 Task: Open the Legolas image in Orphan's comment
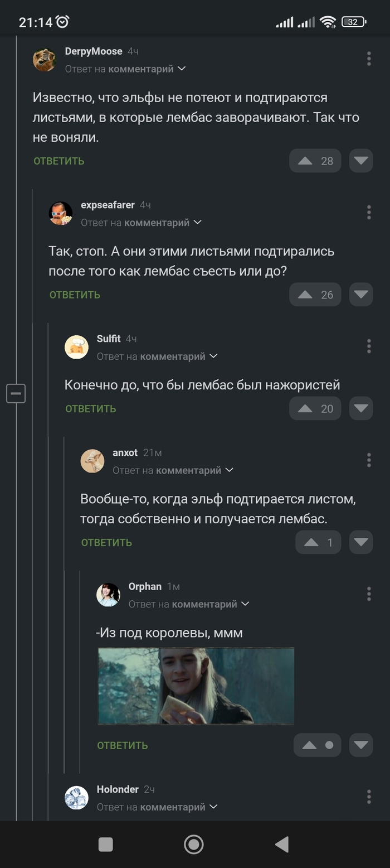coord(195,686)
